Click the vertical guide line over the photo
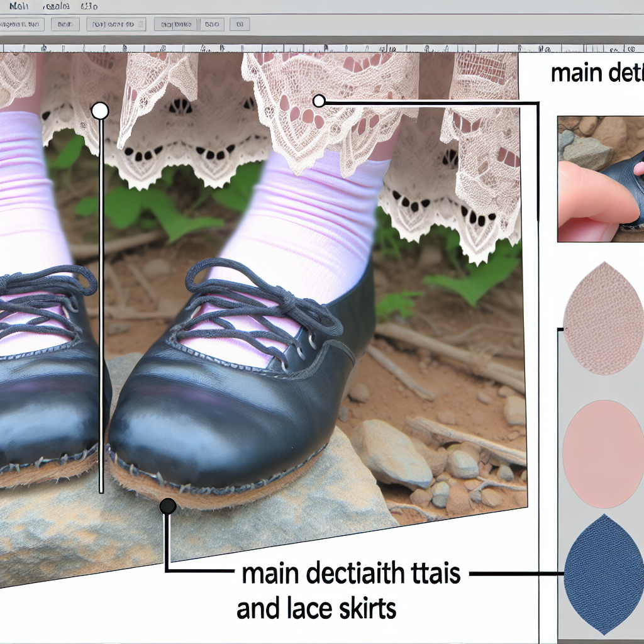This screenshot has width=644, height=644. pyautogui.click(x=101, y=314)
